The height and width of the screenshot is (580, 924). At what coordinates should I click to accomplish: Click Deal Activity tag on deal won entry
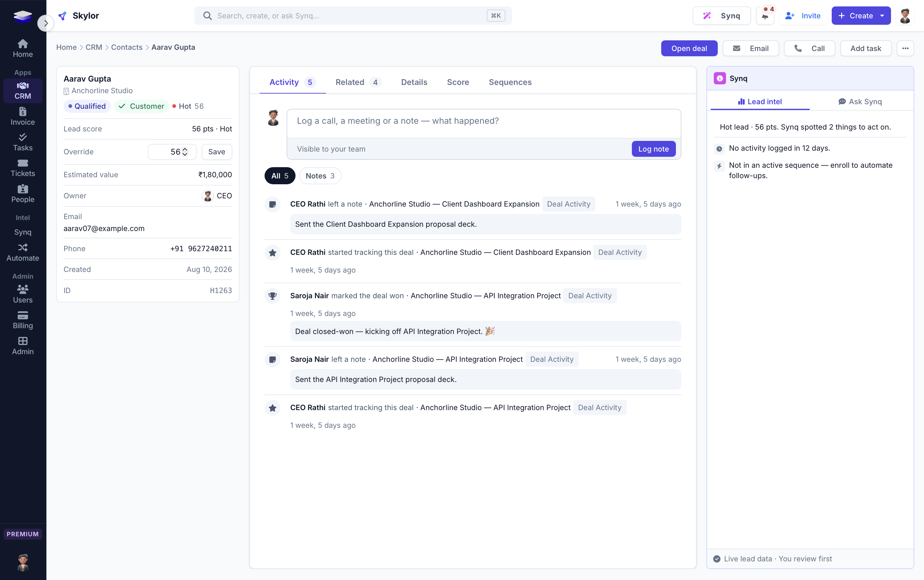coord(590,296)
